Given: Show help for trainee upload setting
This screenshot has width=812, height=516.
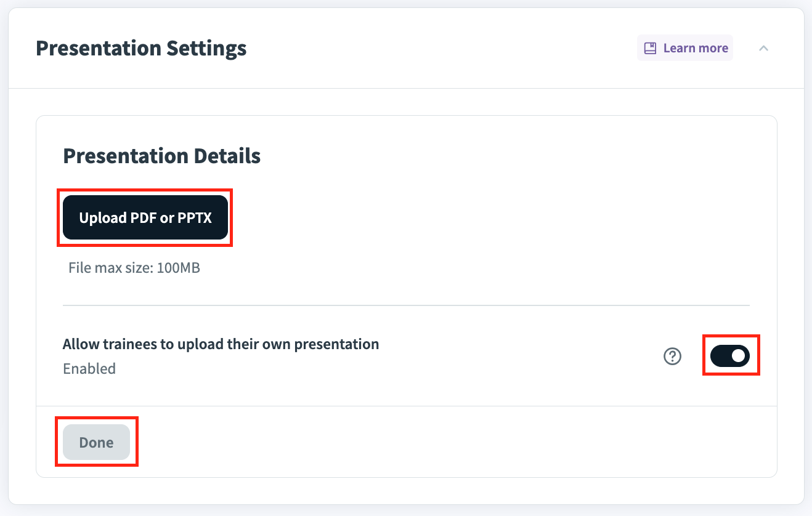Looking at the screenshot, I should 672,356.
